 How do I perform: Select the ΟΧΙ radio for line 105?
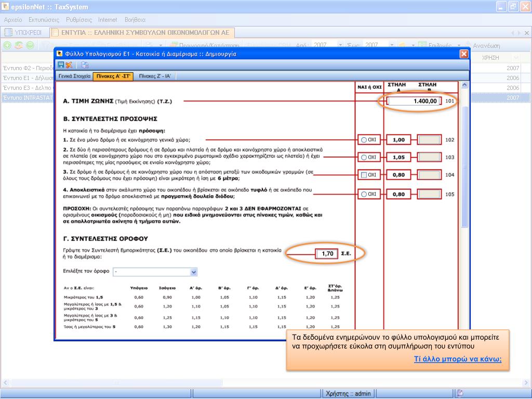click(364, 194)
